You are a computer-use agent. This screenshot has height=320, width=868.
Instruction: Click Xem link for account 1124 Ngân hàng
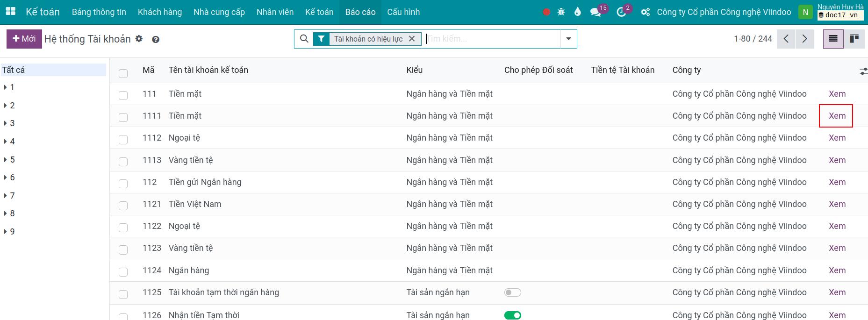click(837, 270)
